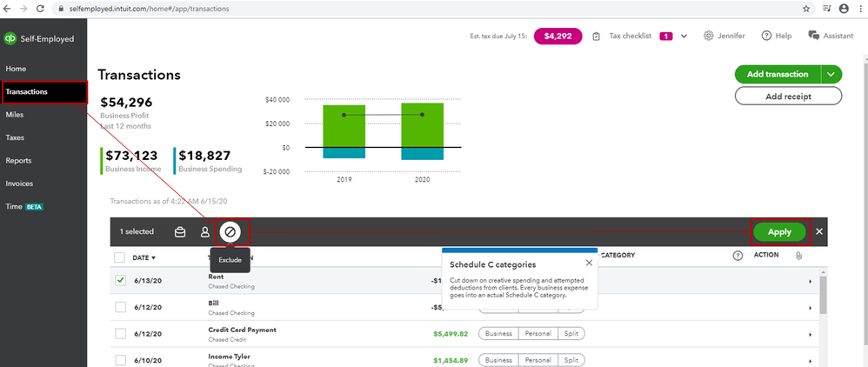Dismiss the bulk selection bar with X

(x=819, y=231)
